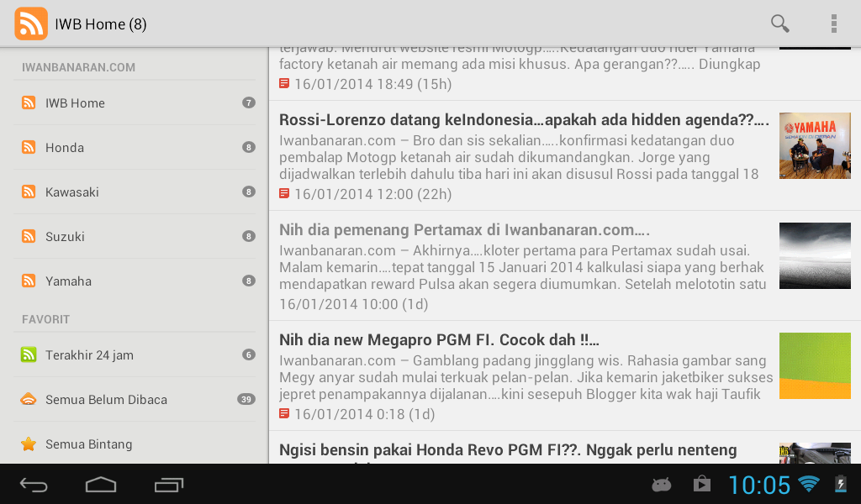The image size is (861, 504).
Task: Tap the Android back navigation button
Action: click(x=34, y=485)
